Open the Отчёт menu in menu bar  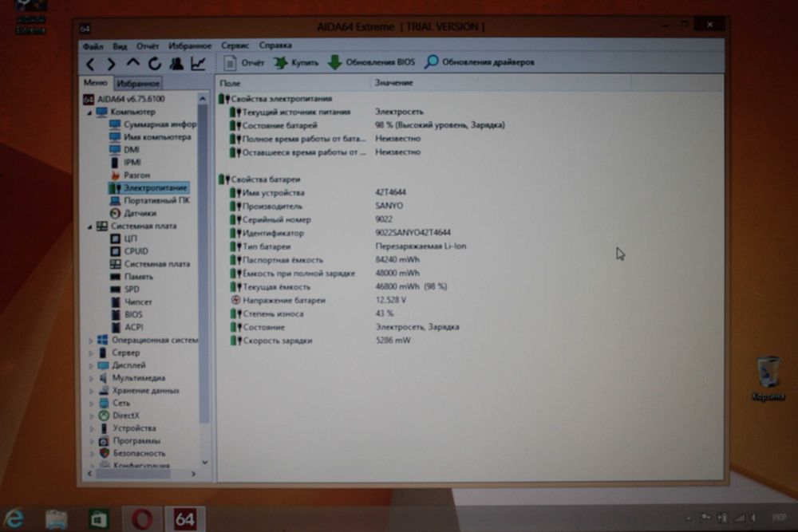click(148, 46)
